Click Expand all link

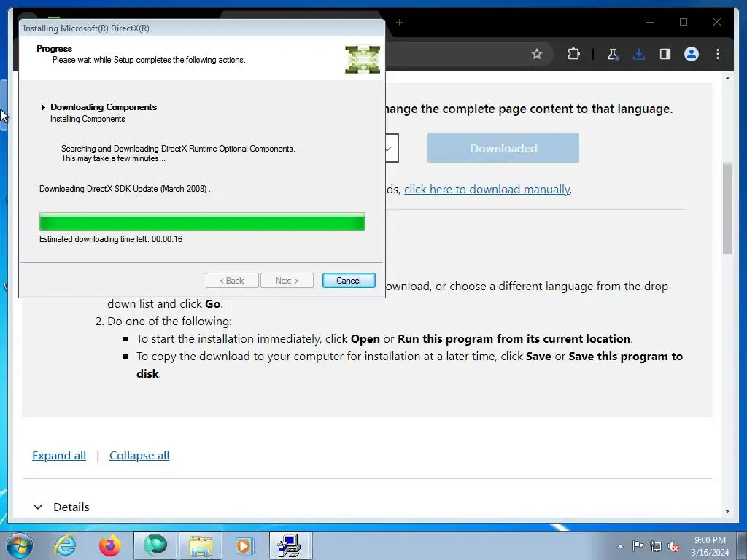point(59,455)
